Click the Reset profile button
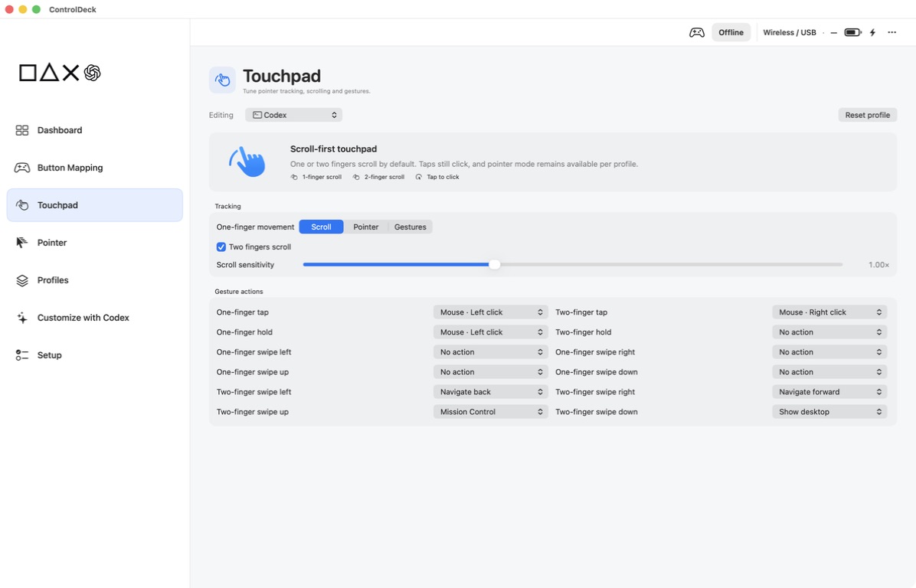Screen dimensions: 916x588 point(867,115)
